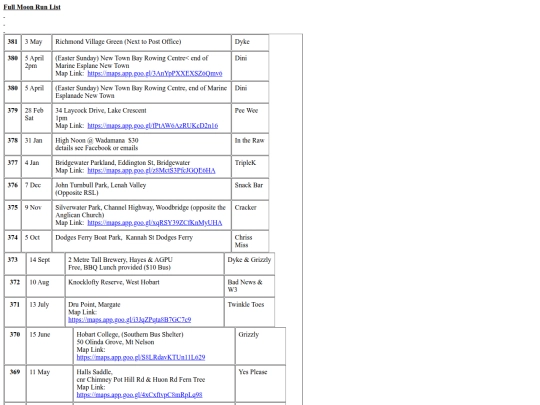Open the Bridgewater Parkland map link
The width and height of the screenshot is (540, 405).
tap(151, 170)
